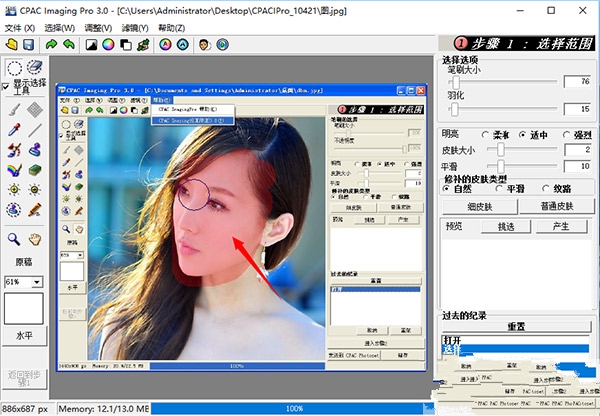
Task: Click the white navigator thumbnail box
Action: 24,309
